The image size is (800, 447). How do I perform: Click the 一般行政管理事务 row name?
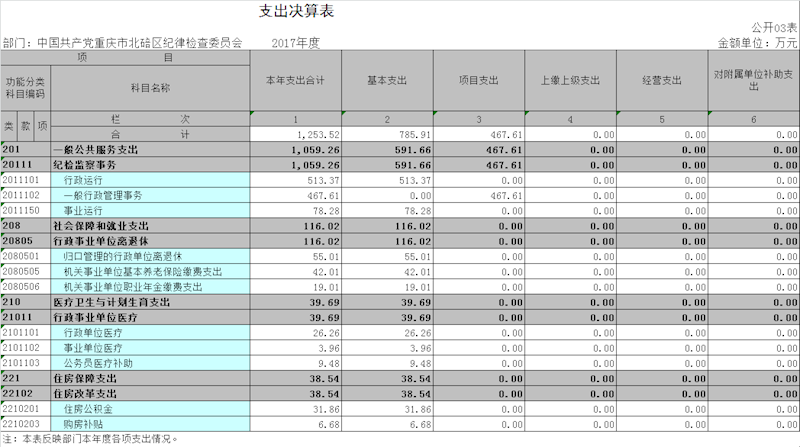103,195
